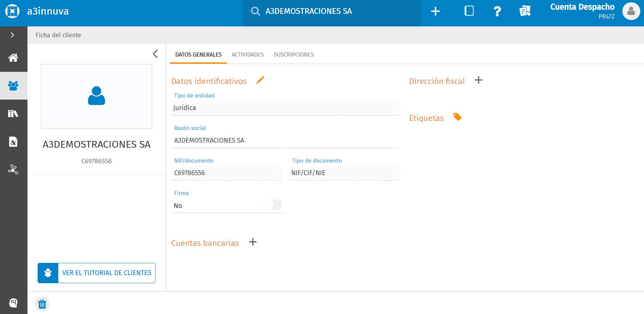
Task: Click the Ficha del cliente breadcrumb
Action: [x=58, y=35]
